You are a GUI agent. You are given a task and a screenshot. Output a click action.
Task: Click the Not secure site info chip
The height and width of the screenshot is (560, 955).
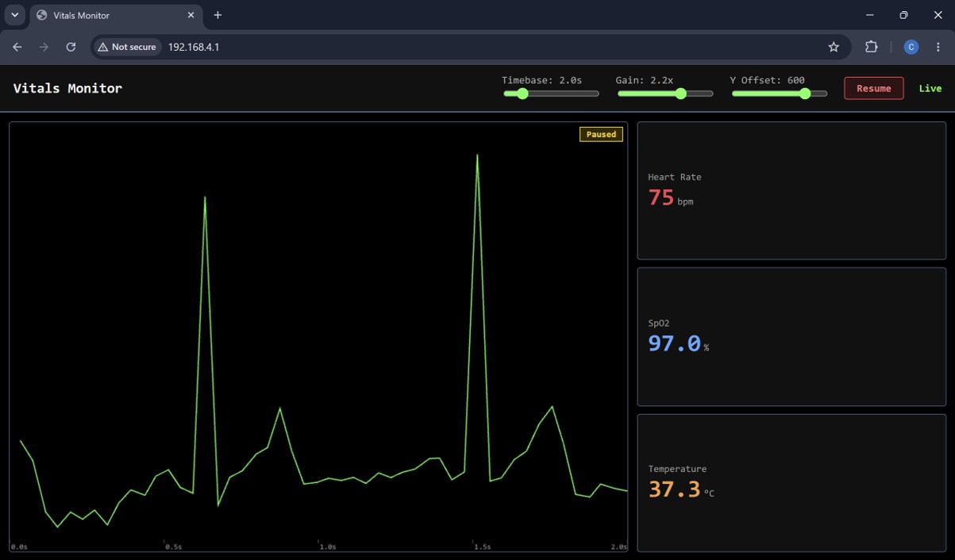click(127, 47)
